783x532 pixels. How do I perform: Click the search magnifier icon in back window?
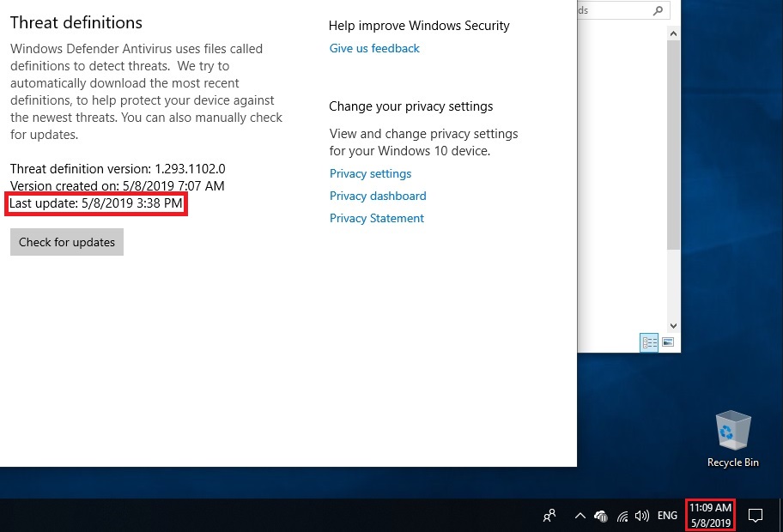659,10
